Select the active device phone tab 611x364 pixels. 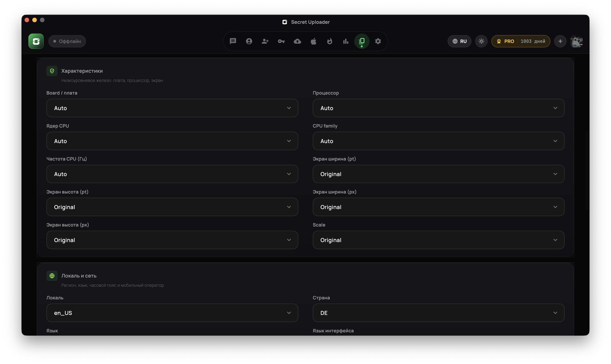pyautogui.click(x=362, y=41)
